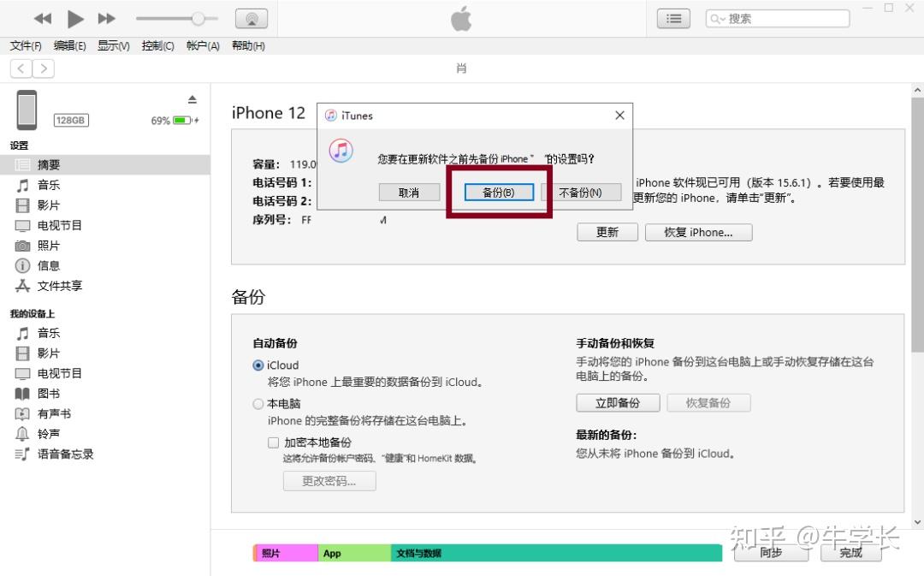Adjust the volume slider knob
The image size is (924, 576).
click(198, 19)
